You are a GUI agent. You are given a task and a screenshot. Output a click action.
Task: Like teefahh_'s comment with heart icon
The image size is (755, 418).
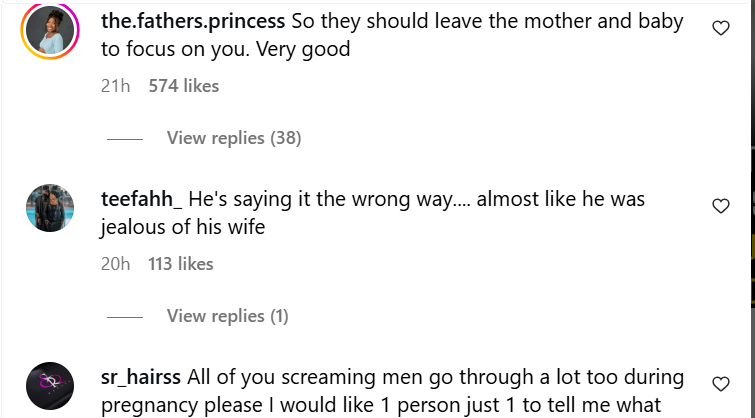coord(720,206)
